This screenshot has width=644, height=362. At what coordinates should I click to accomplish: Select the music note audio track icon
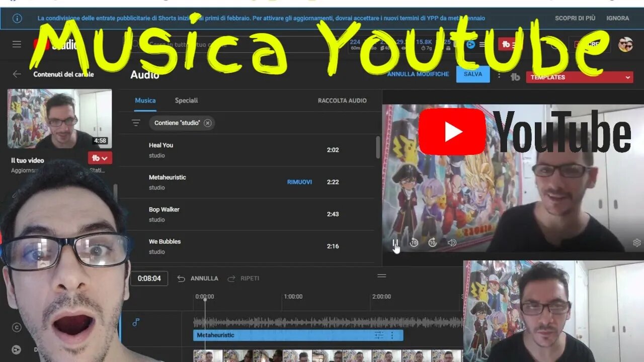pos(136,322)
